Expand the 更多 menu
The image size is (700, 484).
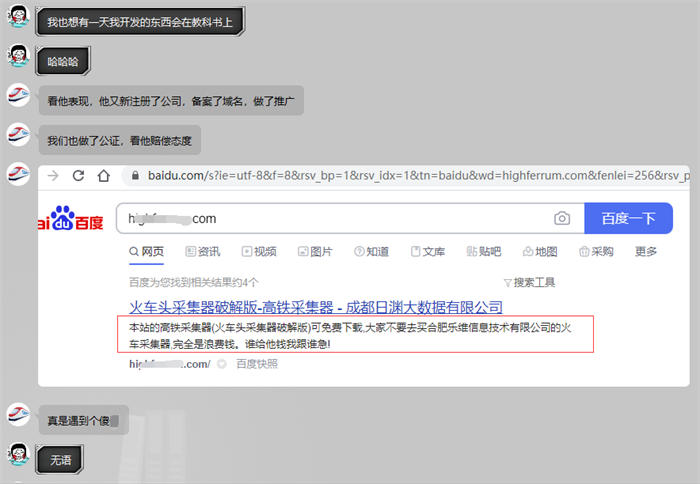646,252
